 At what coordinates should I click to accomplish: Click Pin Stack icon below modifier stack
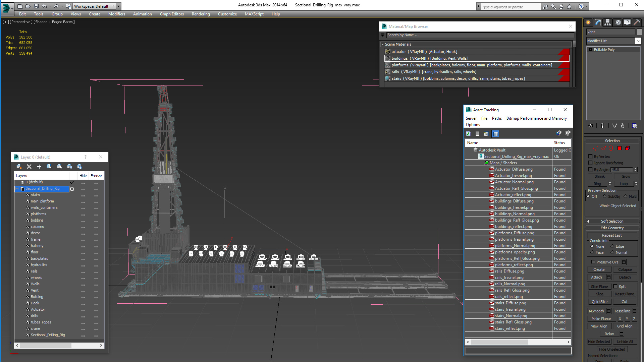(591, 126)
